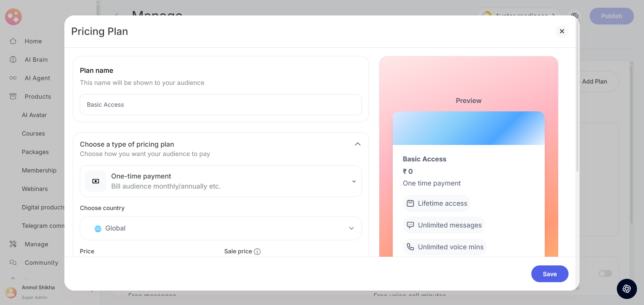This screenshot has height=305, width=644.
Task: Select the Unlimited voice mins chip
Action: click(x=445, y=247)
